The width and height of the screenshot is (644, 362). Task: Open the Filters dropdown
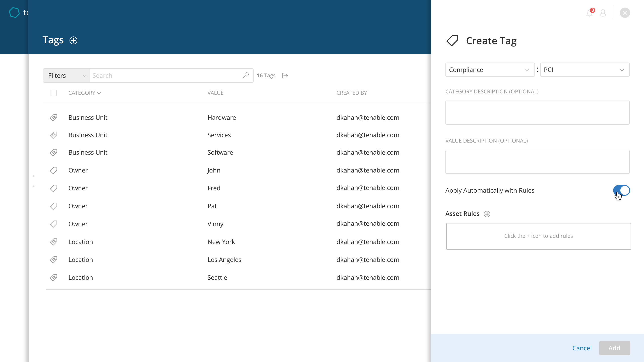point(66,76)
